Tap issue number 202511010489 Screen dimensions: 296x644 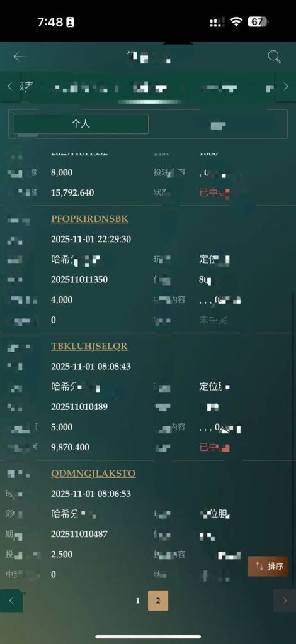pos(79,407)
